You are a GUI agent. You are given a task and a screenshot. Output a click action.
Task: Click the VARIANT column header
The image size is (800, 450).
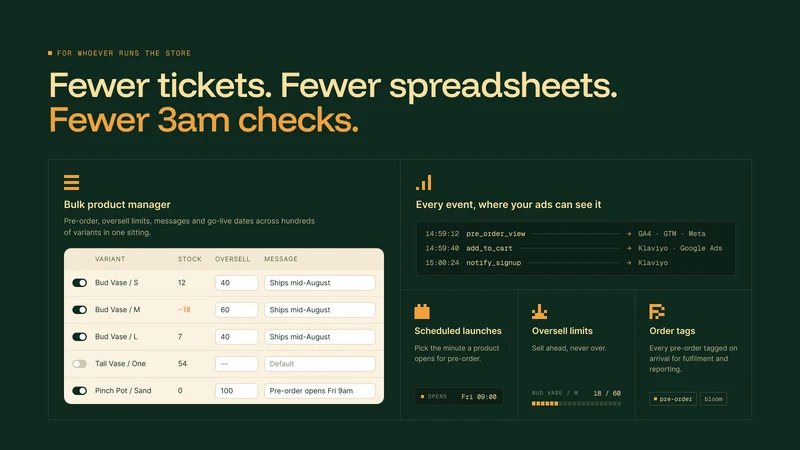pos(110,259)
